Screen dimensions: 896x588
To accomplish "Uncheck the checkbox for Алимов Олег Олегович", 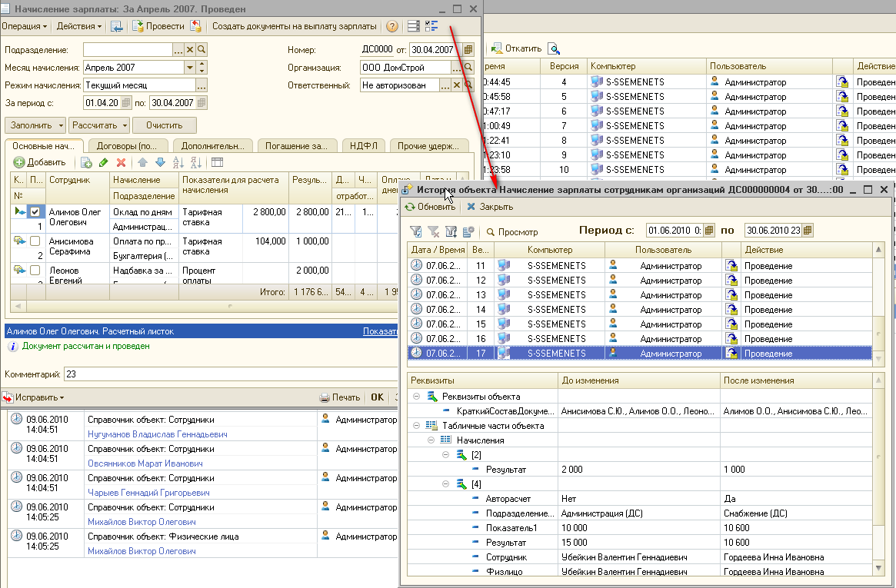I will tap(35, 212).
